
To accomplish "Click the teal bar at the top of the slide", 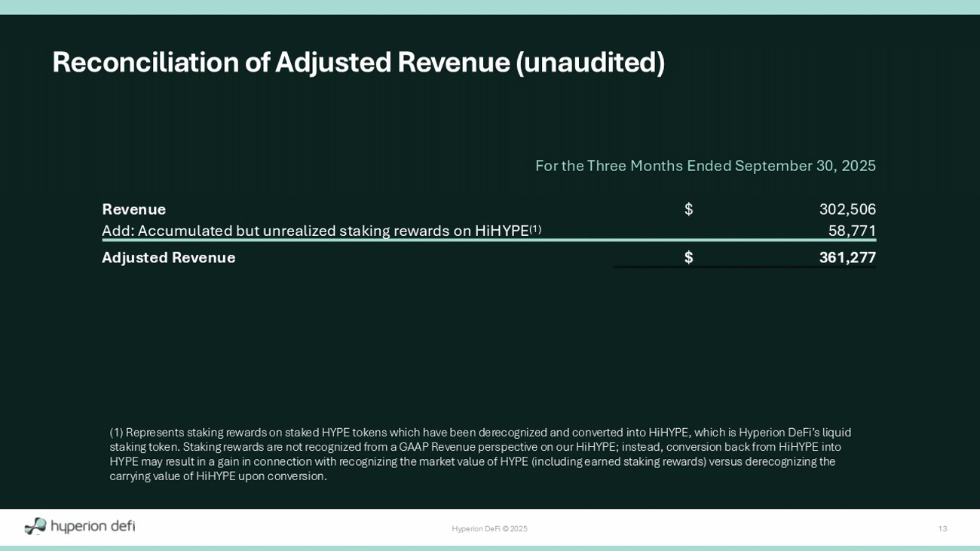I will point(490,7).
